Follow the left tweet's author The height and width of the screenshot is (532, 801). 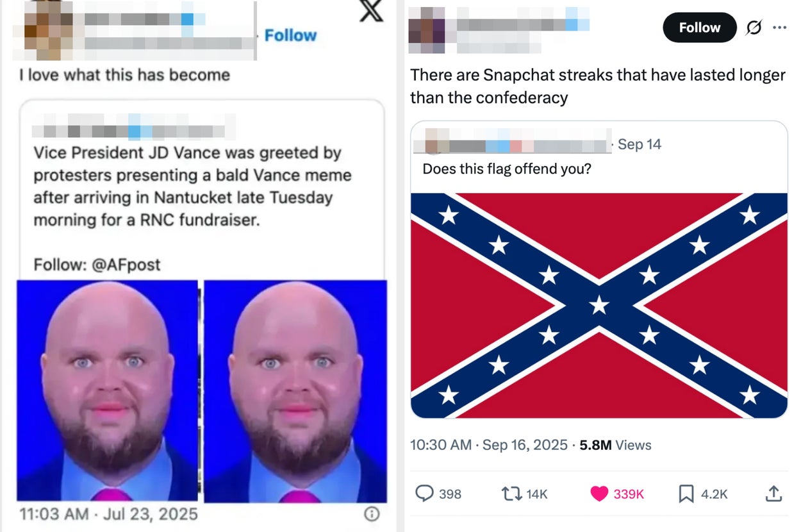[x=290, y=35]
